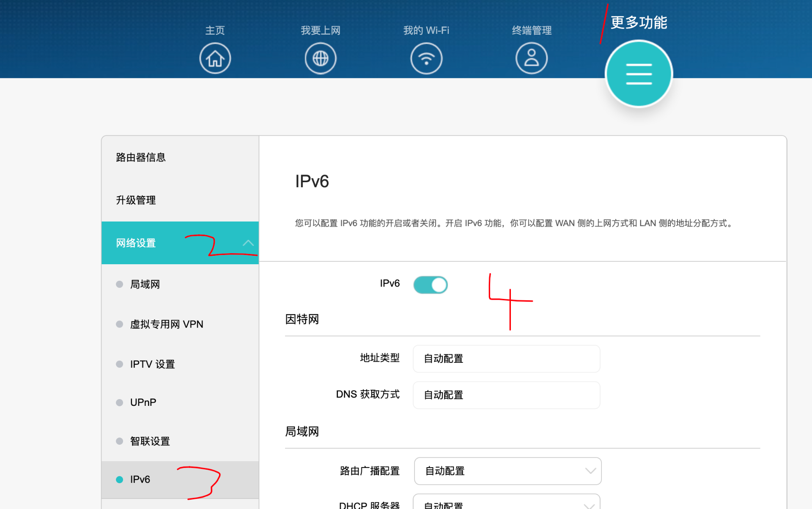Select the 局域网 sidebar bullet item

tap(145, 284)
